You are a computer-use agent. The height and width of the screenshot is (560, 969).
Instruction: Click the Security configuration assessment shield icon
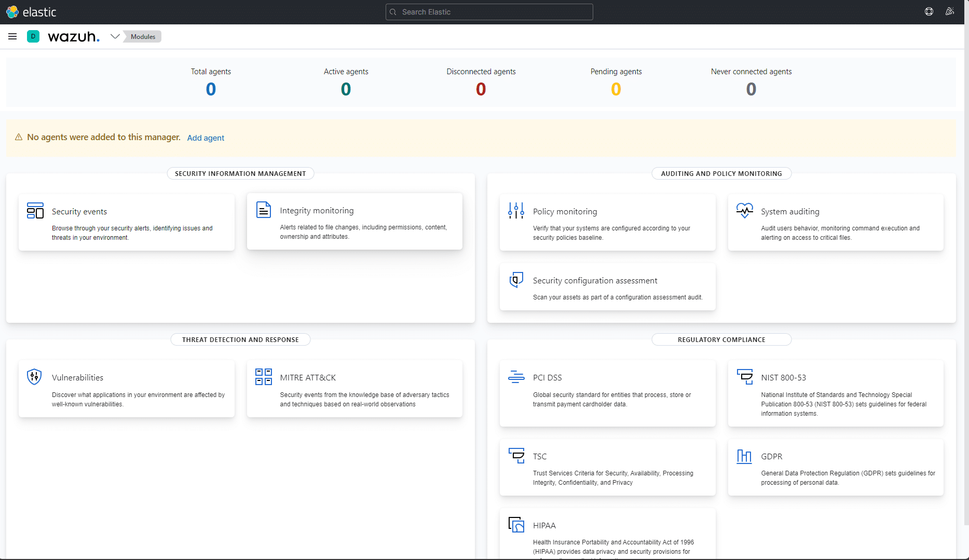tap(516, 279)
